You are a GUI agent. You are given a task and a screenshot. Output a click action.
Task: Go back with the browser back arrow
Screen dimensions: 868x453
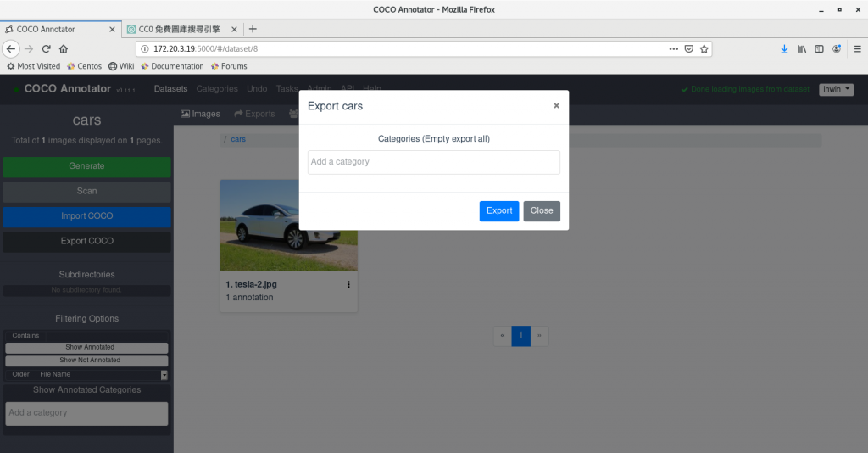point(11,48)
